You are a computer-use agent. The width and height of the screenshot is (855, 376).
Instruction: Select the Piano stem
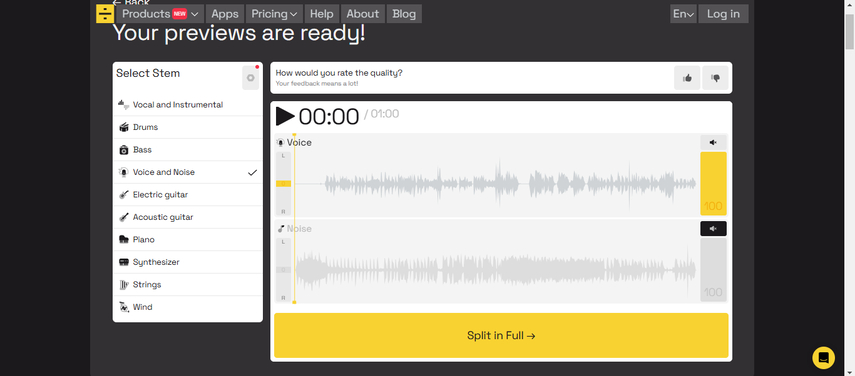pyautogui.click(x=188, y=240)
